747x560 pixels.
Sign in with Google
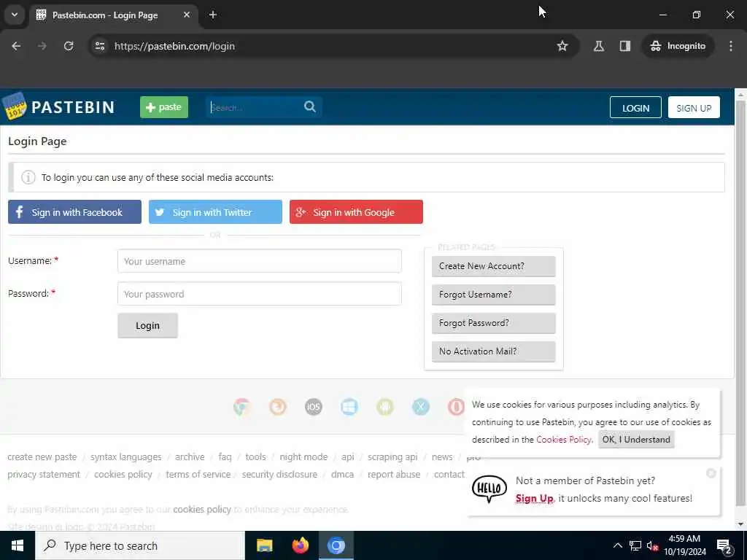356,212
